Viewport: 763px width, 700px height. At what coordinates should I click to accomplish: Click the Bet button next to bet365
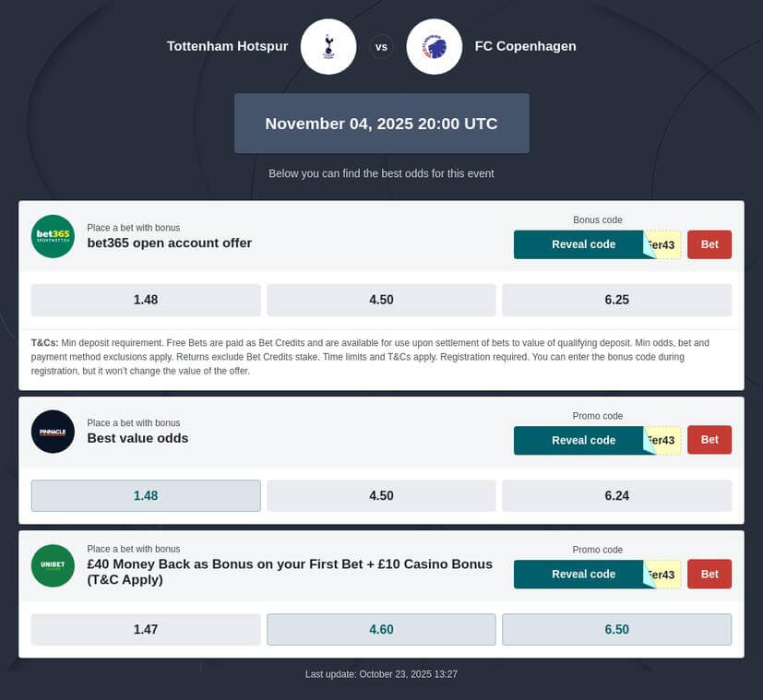(709, 244)
